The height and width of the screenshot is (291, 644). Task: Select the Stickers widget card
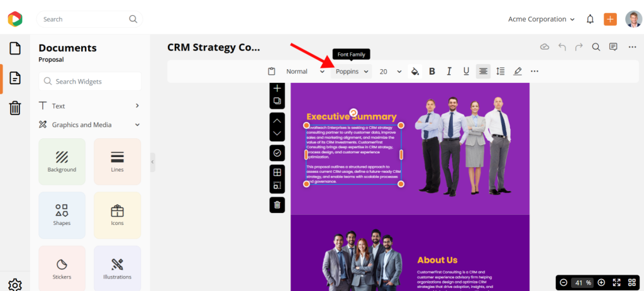62,269
